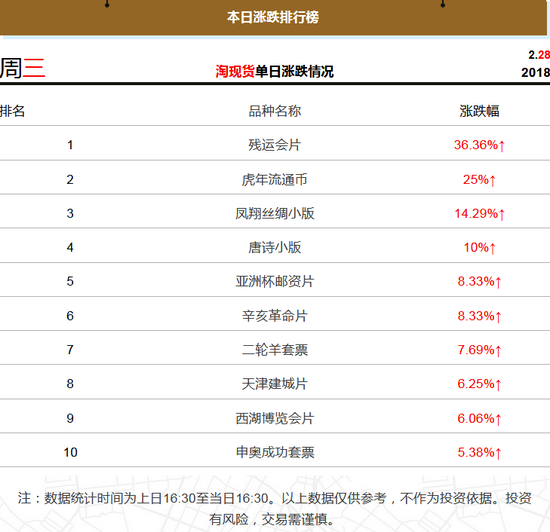This screenshot has width=550, height=532.
Task: Select the 天津建城片 name cell
Action: tap(275, 384)
